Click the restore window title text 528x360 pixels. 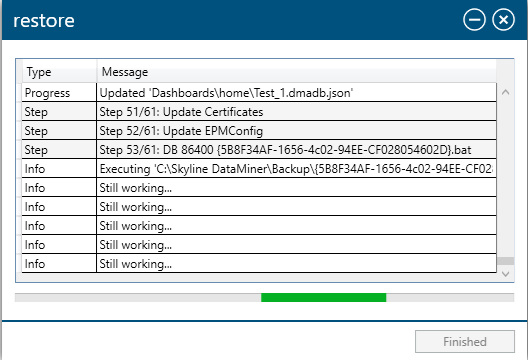click(x=44, y=21)
